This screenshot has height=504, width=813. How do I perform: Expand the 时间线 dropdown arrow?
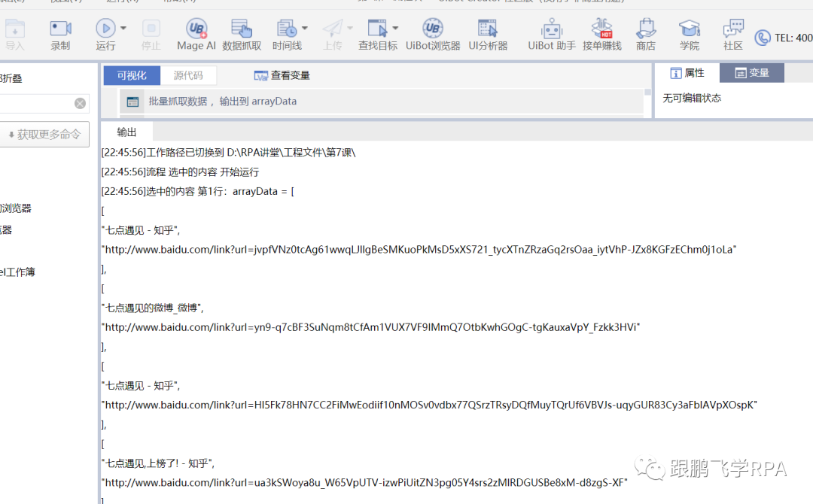click(x=305, y=28)
